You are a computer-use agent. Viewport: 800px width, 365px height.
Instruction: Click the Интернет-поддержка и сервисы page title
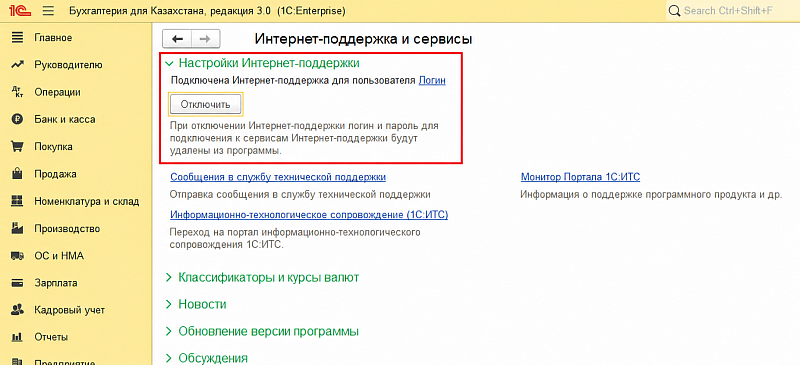pos(363,39)
